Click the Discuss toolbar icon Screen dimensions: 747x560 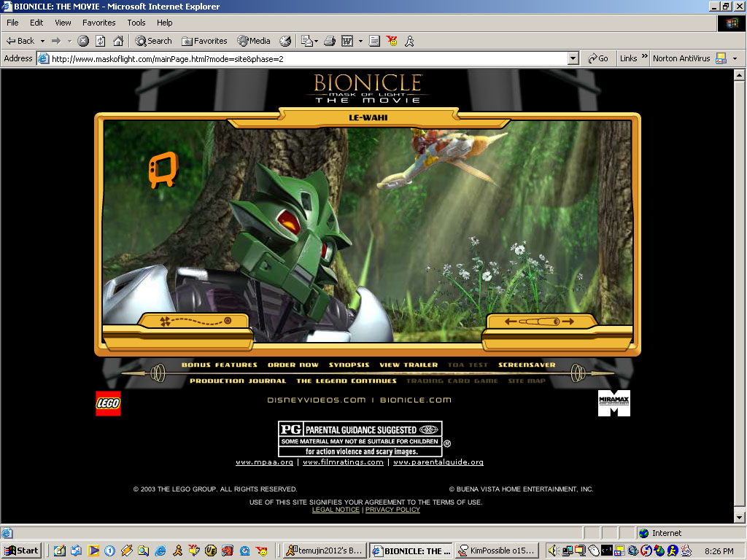point(374,41)
